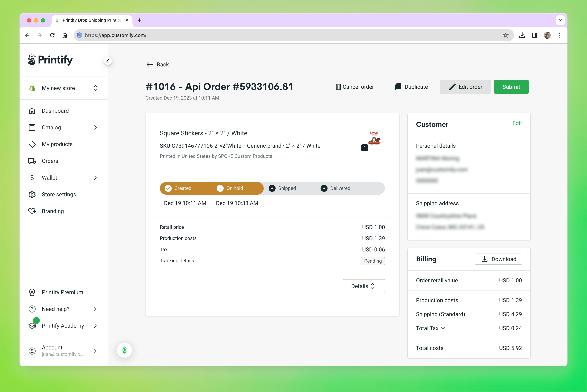Image resolution: width=587 pixels, height=392 pixels.
Task: Open Store settings gear icon
Action: pos(32,194)
